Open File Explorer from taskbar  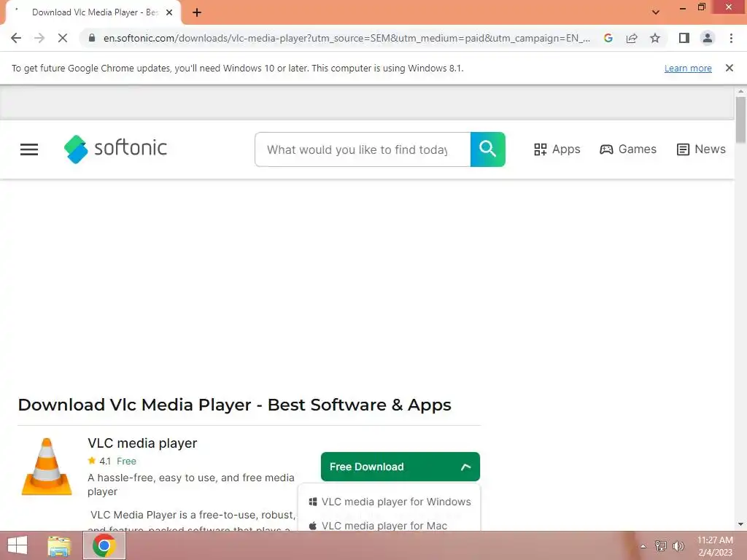tap(59, 545)
